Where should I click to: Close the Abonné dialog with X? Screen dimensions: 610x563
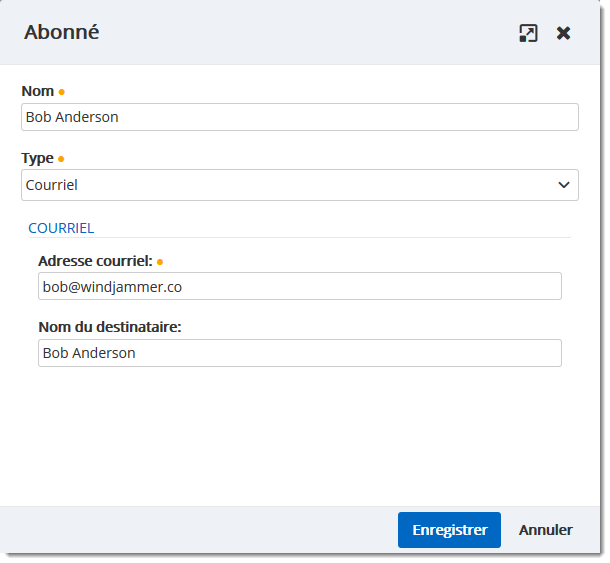tap(564, 33)
